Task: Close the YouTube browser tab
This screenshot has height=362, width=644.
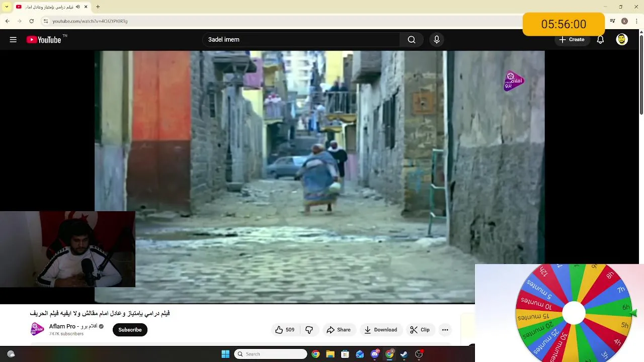Action: click(x=86, y=7)
